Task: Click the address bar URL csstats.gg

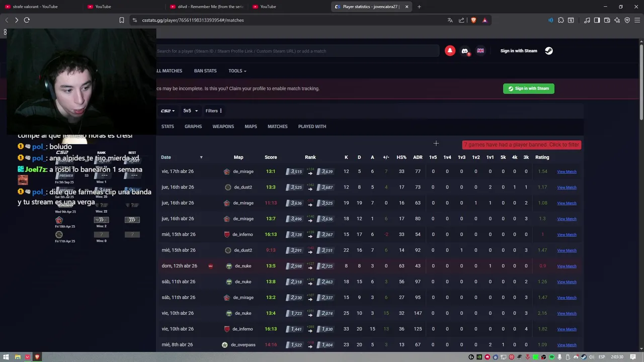Action: 193,20
